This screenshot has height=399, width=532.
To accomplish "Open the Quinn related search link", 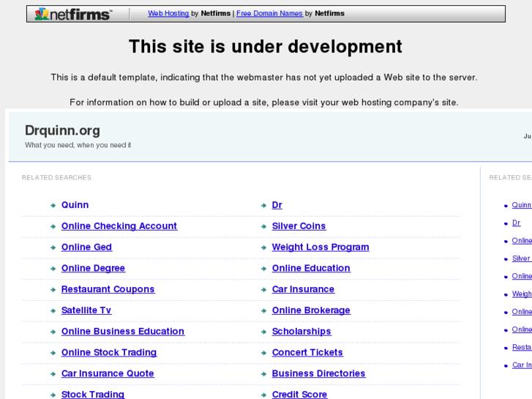I will pyautogui.click(x=75, y=205).
